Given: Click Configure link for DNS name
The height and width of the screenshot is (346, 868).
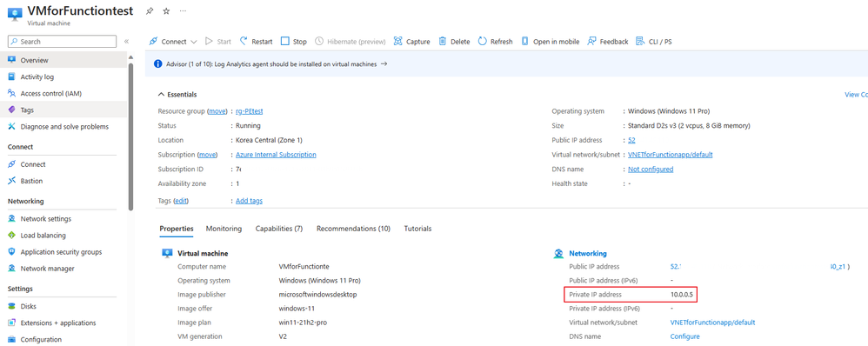Looking at the screenshot, I should (684, 336).
